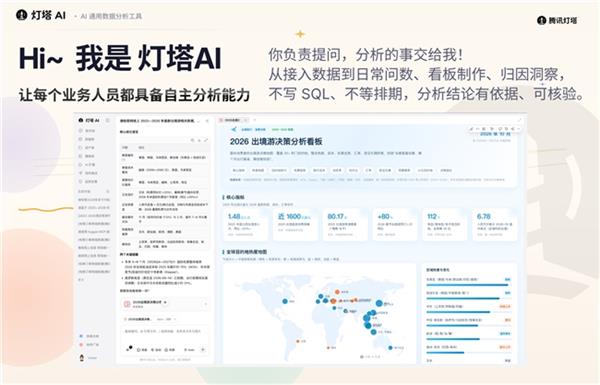
Task: Click the fullscreen icon in the dashboard's upper corner
Action: tap(520, 121)
